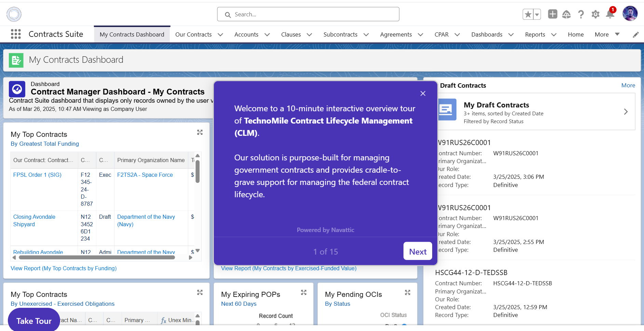Viewport: 644px width, 331px height.
Task: Open the Our Contracts tab
Action: [193, 34]
